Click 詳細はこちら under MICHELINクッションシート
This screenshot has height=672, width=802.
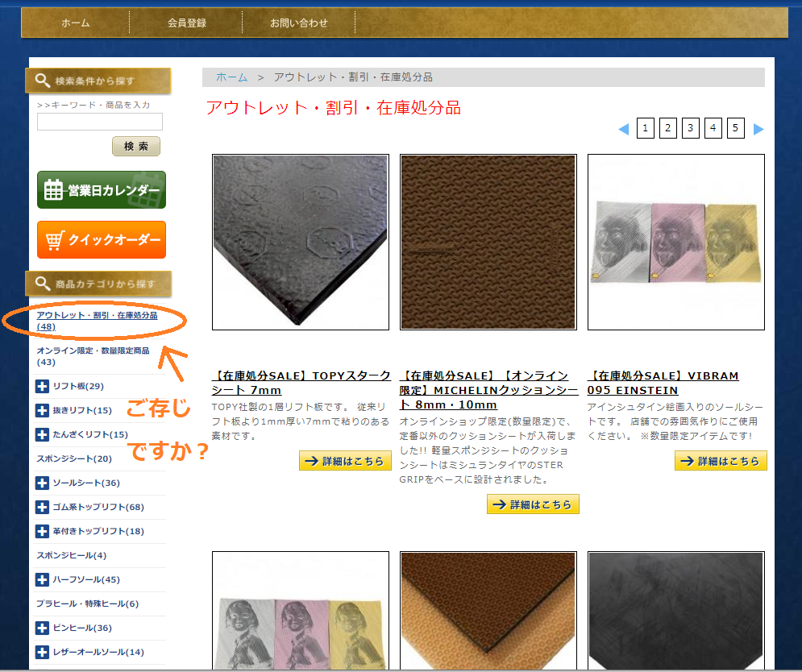pyautogui.click(x=533, y=504)
